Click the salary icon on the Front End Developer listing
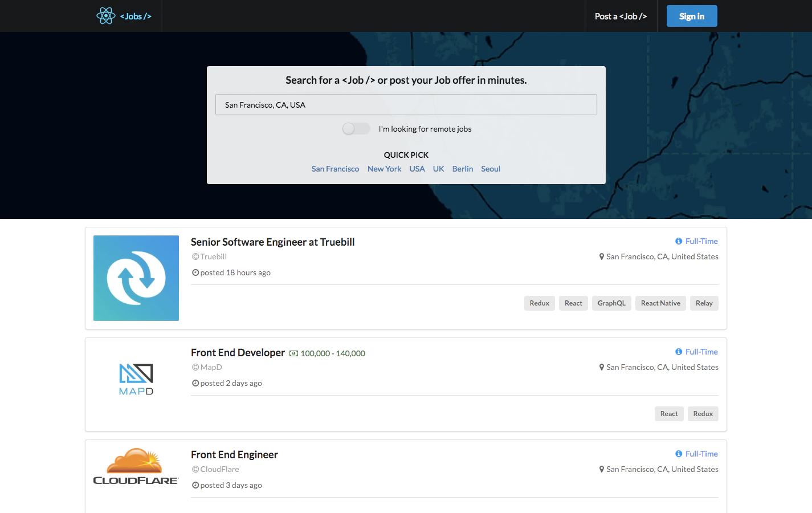Image resolution: width=812 pixels, height=513 pixels. pyautogui.click(x=293, y=353)
